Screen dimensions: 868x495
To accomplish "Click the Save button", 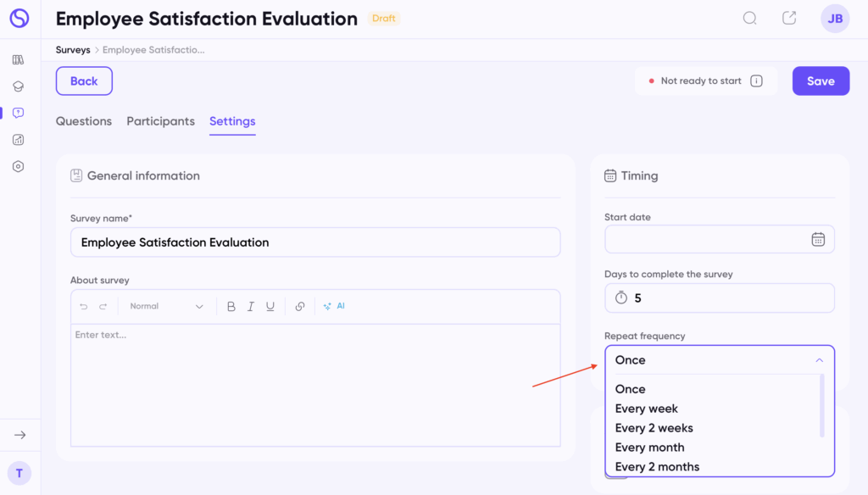I will click(x=820, y=81).
